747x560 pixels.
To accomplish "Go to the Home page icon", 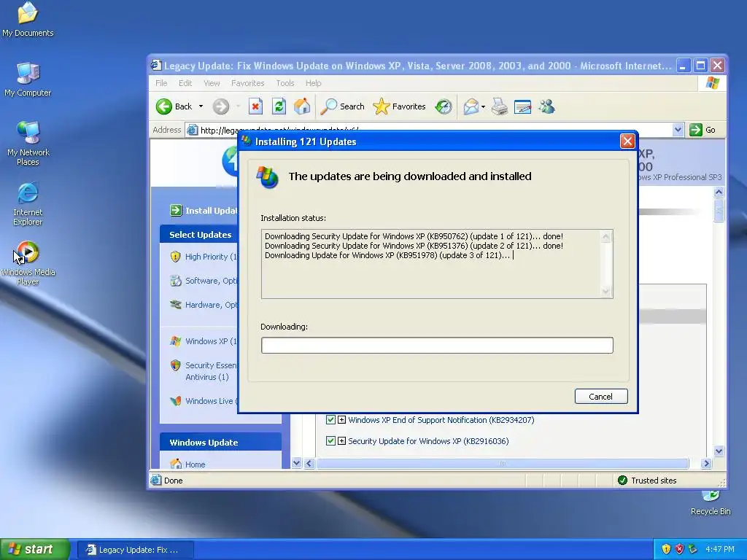I will click(x=302, y=106).
